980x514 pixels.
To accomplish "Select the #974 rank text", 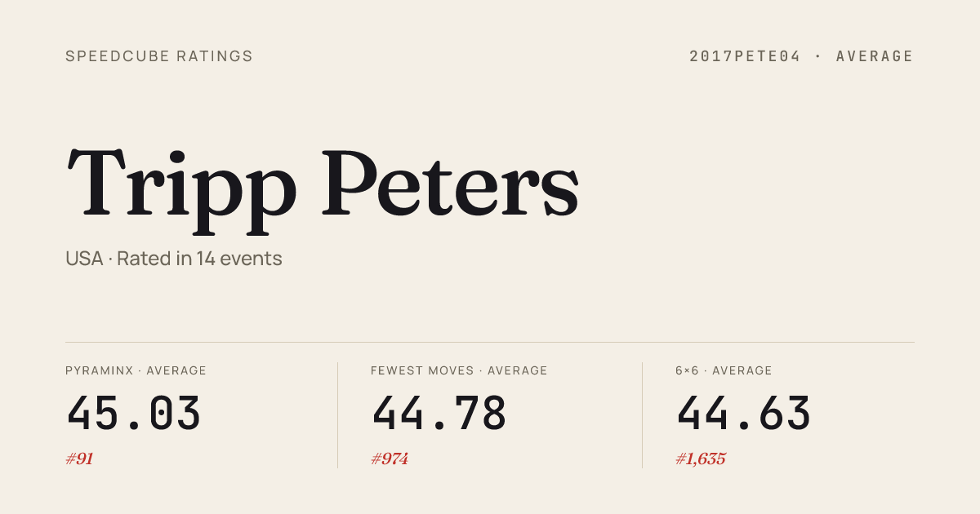I will (x=389, y=459).
